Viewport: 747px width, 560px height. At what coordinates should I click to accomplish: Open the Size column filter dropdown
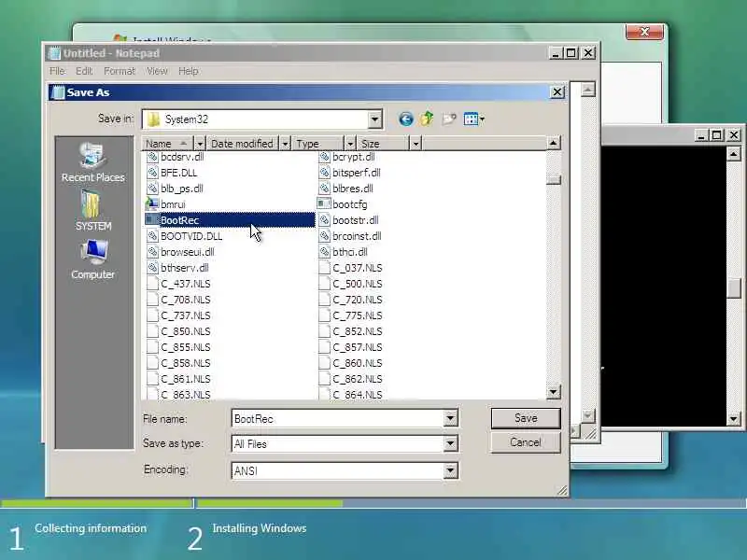coord(416,144)
